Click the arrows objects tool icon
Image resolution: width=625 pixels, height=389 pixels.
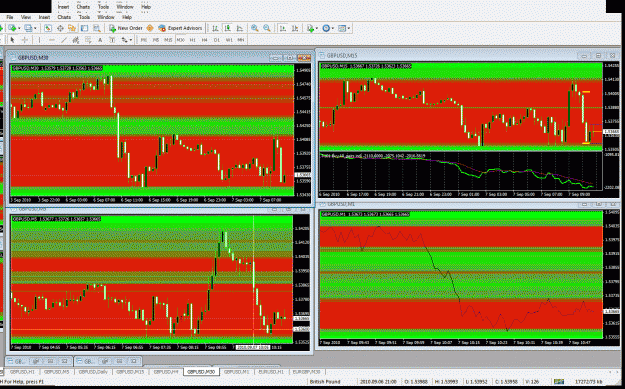pyautogui.click(x=124, y=40)
